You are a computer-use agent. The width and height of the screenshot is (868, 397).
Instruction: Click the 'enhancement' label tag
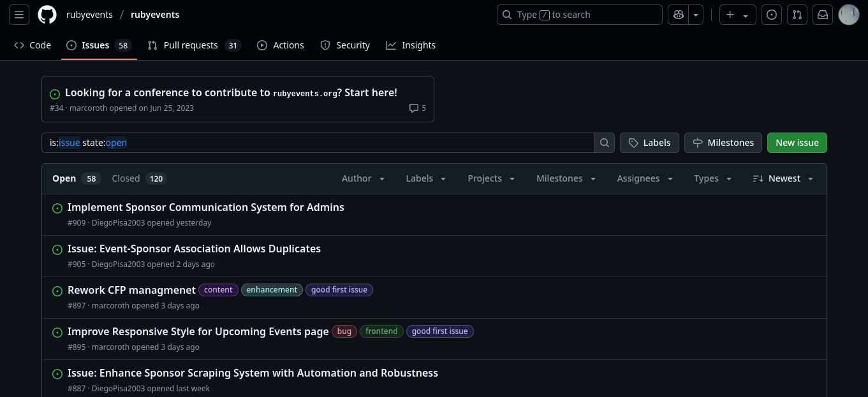coord(272,290)
